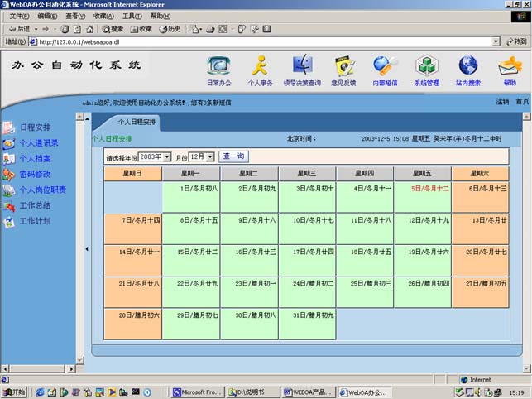The height and width of the screenshot is (399, 532).
Task: Expand the year dropdown showing 2003
Action: (x=167, y=156)
